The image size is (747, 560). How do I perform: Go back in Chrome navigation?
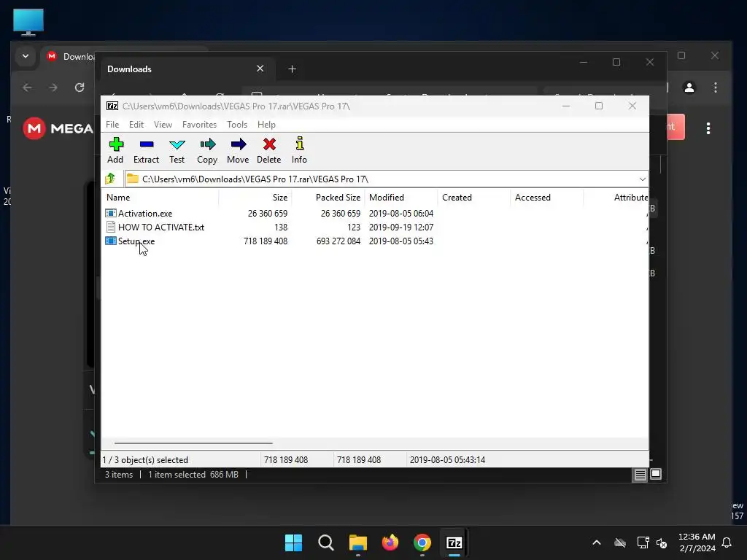coord(27,87)
